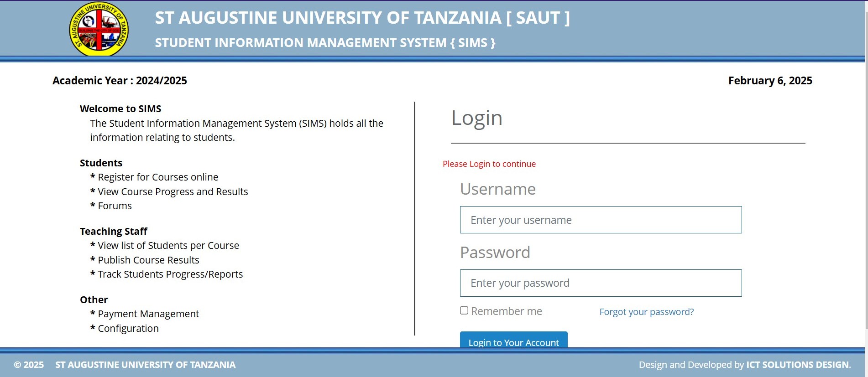
Task: Select Track Students Progress/Reports item
Action: click(170, 274)
